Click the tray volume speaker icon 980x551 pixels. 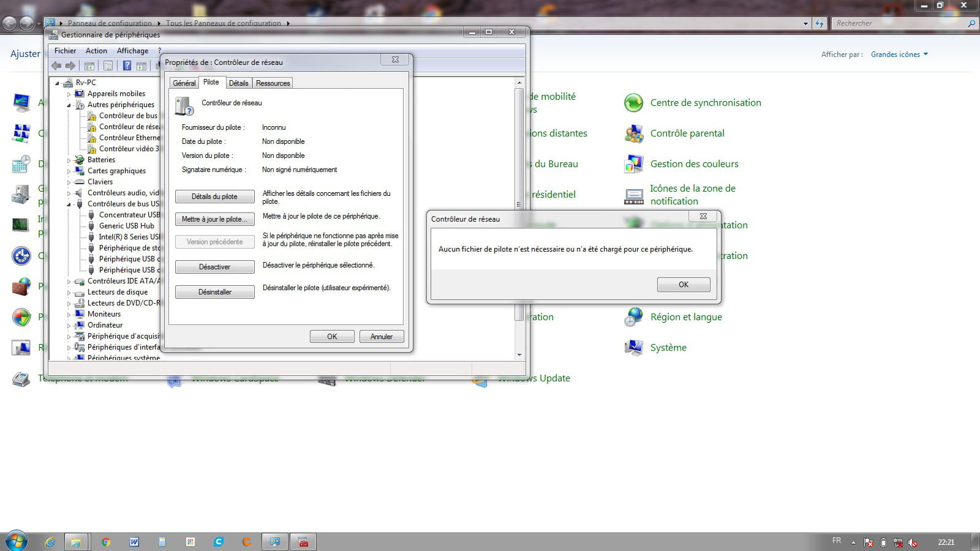pyautogui.click(x=913, y=542)
